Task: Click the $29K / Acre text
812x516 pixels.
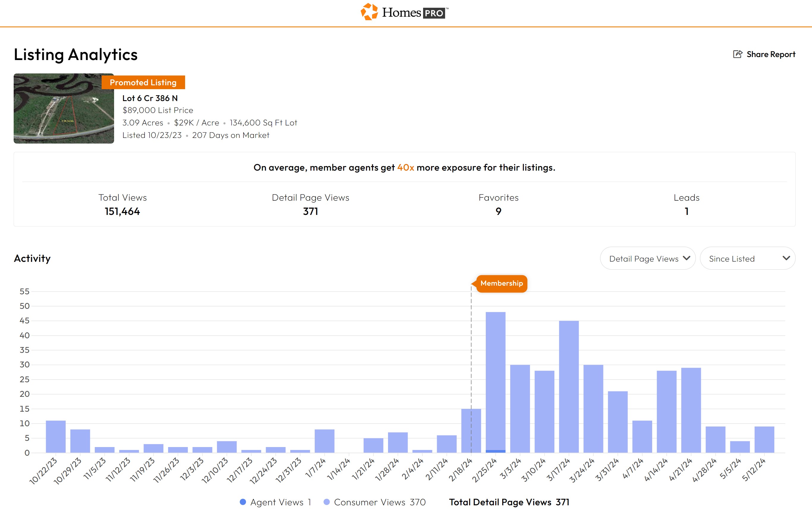Action: coord(197,123)
